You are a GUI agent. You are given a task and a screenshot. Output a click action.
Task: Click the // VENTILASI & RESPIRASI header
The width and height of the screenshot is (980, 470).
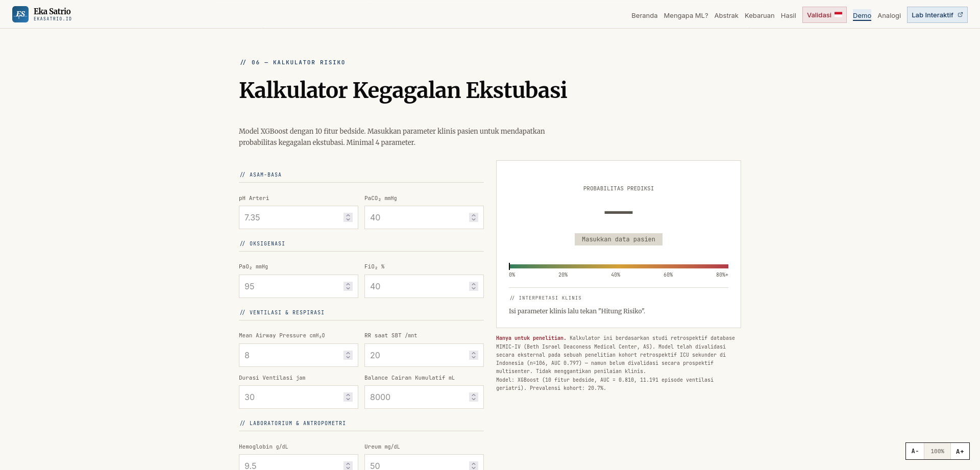click(x=282, y=312)
